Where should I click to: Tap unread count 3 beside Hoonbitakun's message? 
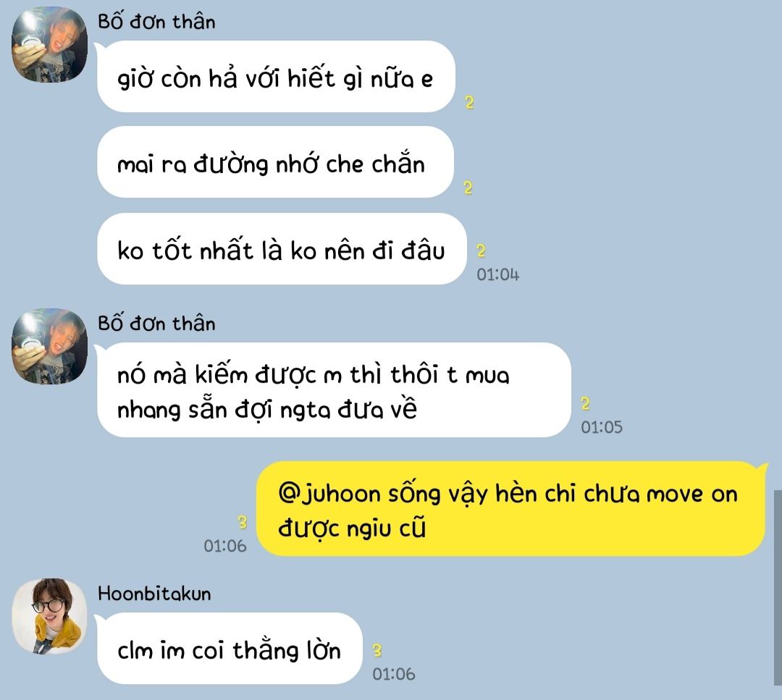coord(377,651)
